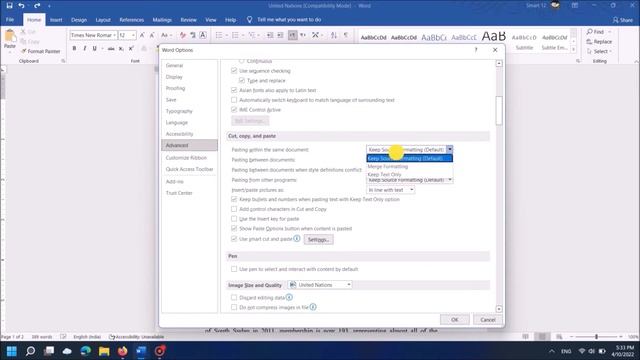640x360 pixels.
Task: Click the Increase Indent icon
Action: click(x=280, y=36)
